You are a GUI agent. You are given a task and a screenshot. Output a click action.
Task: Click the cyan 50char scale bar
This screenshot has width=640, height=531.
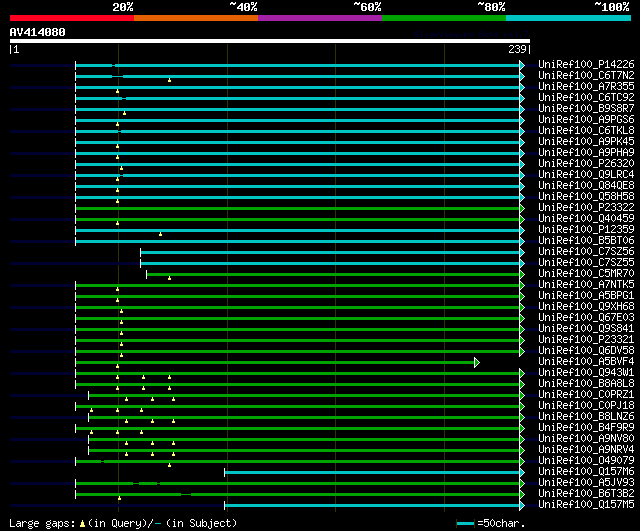465,523
